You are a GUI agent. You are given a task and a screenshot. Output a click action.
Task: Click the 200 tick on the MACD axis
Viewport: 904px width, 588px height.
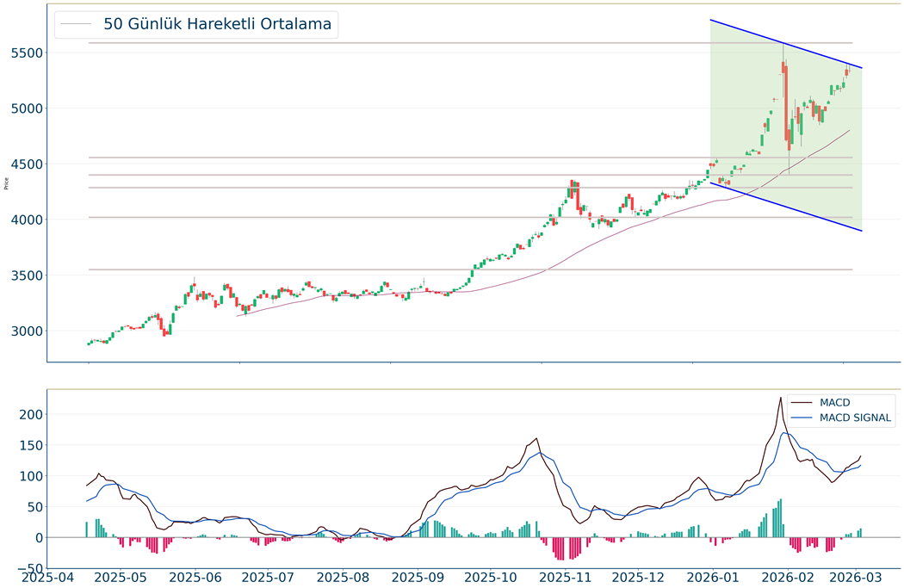pyautogui.click(x=32, y=414)
